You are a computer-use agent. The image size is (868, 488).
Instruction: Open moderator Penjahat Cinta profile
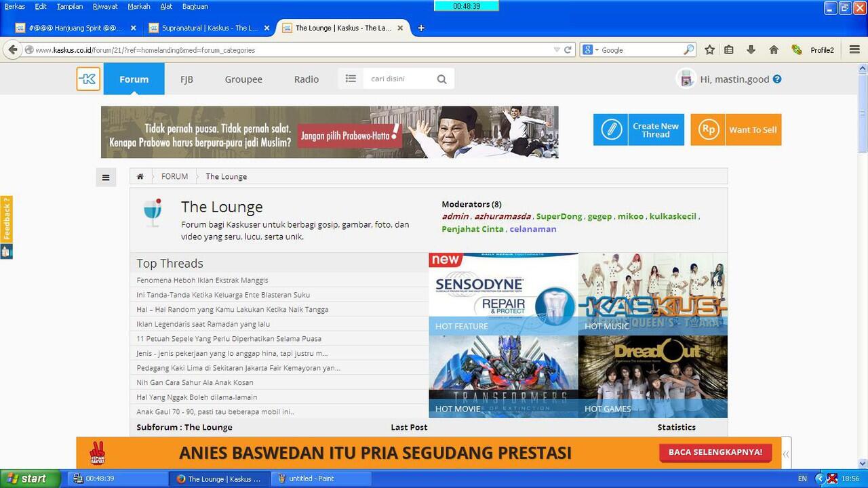pyautogui.click(x=473, y=229)
